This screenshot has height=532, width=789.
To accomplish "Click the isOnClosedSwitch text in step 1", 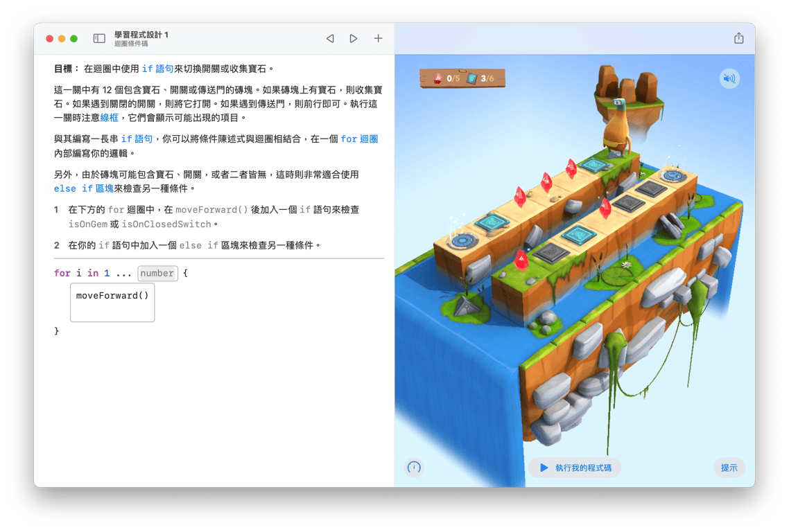I will coord(166,224).
